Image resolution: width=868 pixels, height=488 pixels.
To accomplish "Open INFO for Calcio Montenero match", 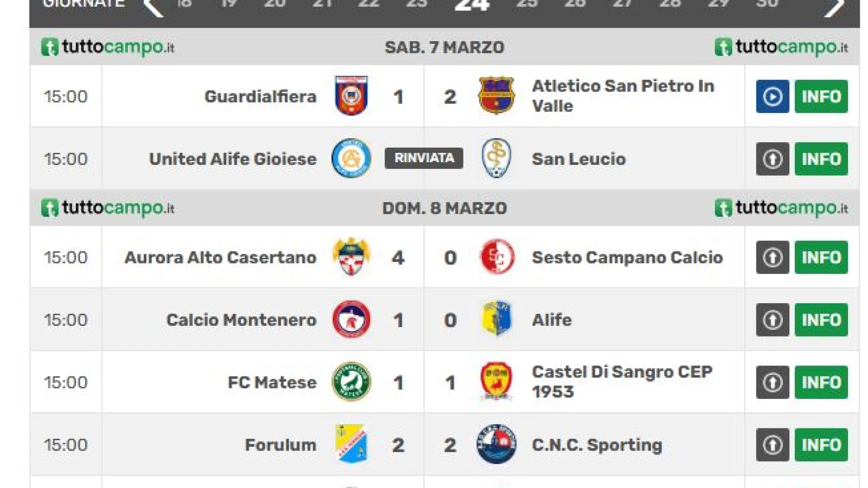I will 821,320.
